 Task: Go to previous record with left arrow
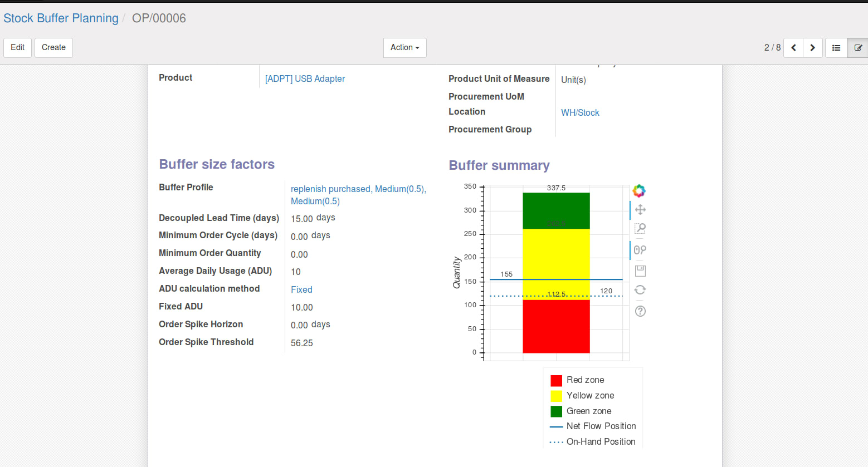coord(793,47)
